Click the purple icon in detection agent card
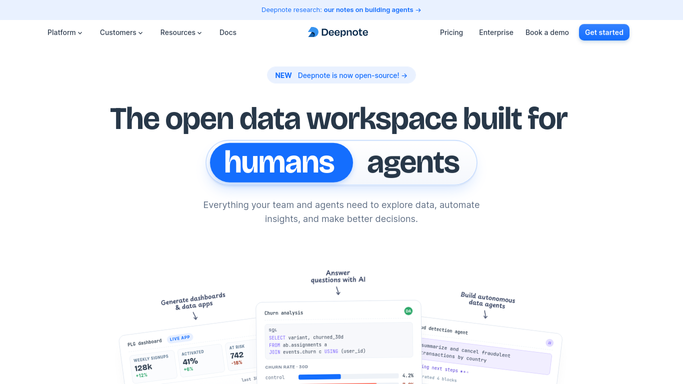The height and width of the screenshot is (384, 683). [x=550, y=343]
